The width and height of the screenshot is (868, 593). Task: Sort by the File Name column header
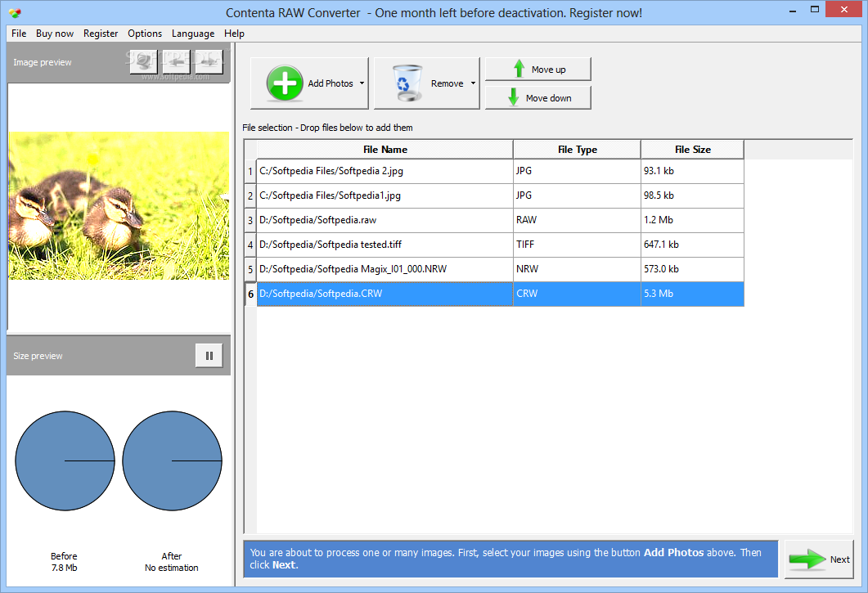(385, 150)
